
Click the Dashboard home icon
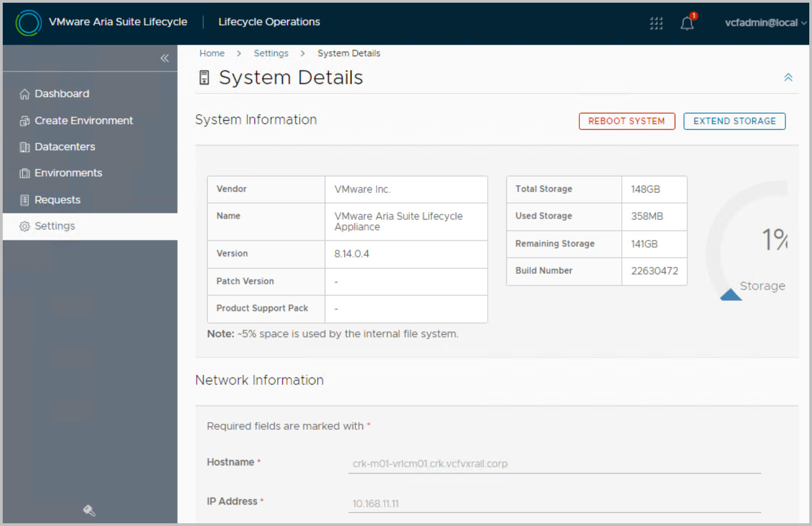click(x=25, y=94)
